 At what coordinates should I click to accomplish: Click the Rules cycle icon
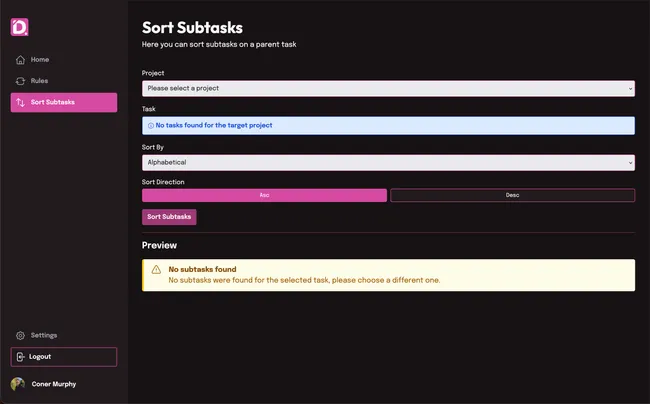[20, 81]
